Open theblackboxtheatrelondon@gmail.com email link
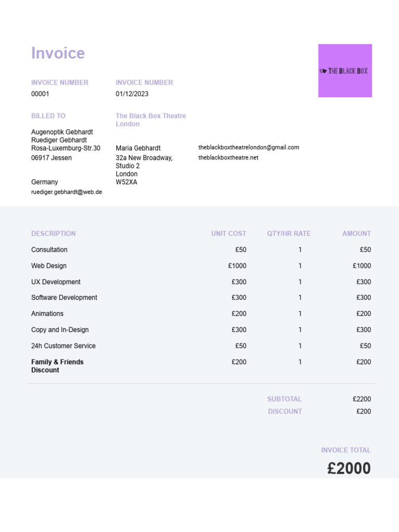399x532 pixels. [249, 147]
